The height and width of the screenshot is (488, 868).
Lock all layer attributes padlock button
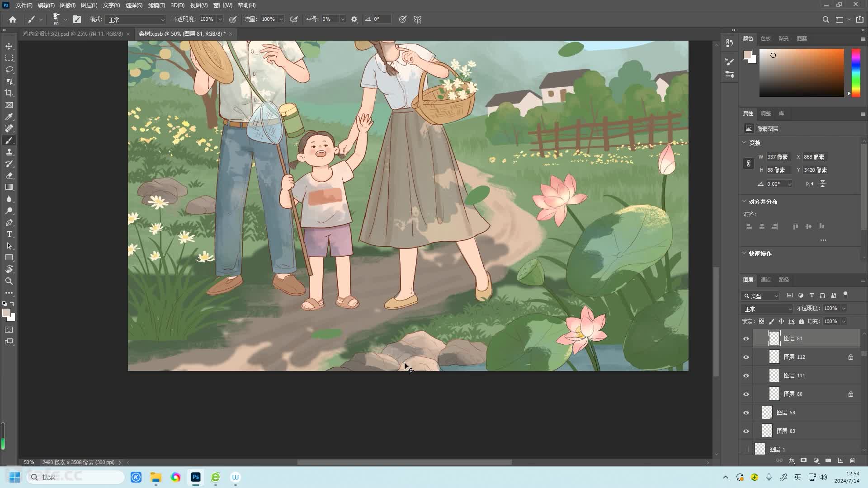tap(802, 321)
